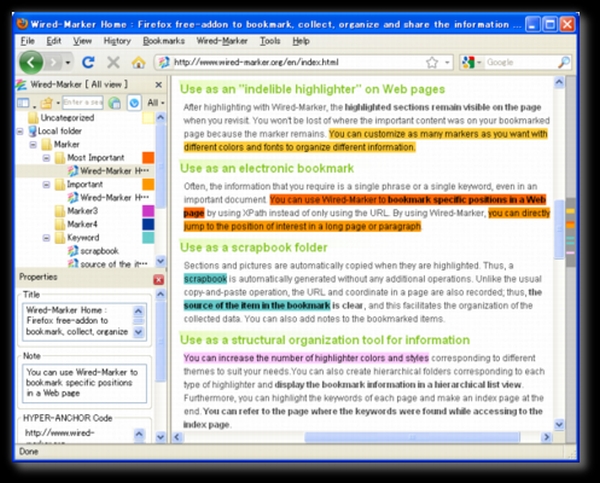This screenshot has width=600, height=483.
Task: Click the Uncategorized folder icon
Action: [34, 117]
